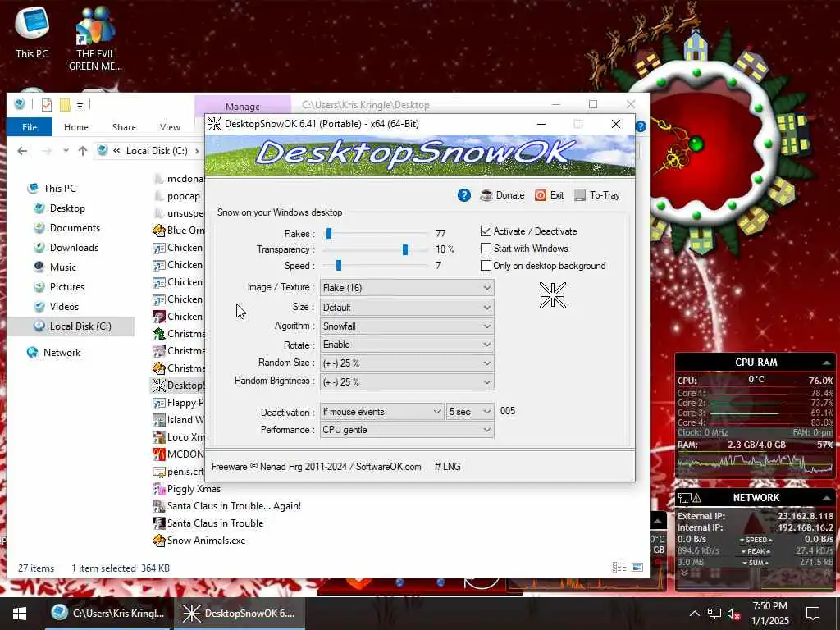Open the Share ribbon tab
This screenshot has height=630, width=840.
(x=124, y=127)
